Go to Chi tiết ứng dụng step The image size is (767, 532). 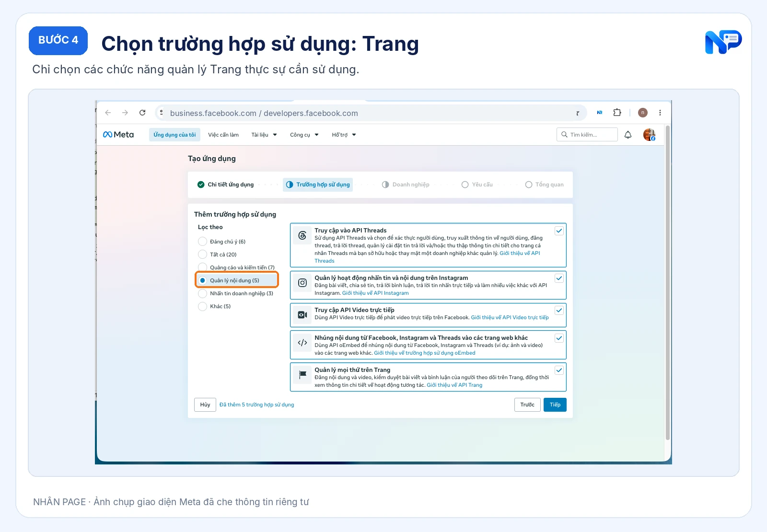[226, 185]
